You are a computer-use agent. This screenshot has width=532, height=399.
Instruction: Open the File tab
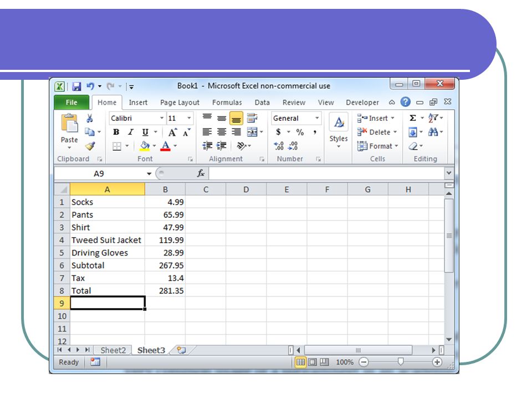(x=71, y=103)
